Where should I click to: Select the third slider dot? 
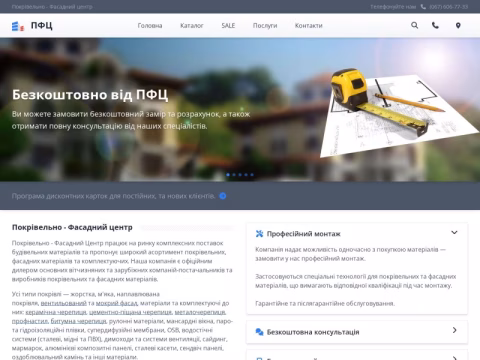click(x=240, y=175)
